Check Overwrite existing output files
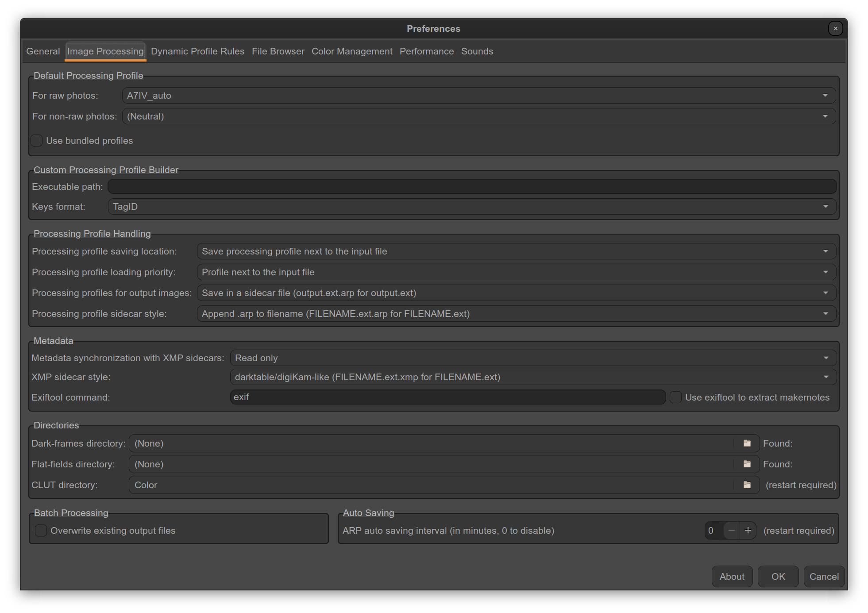This screenshot has width=868, height=613. pyautogui.click(x=41, y=530)
